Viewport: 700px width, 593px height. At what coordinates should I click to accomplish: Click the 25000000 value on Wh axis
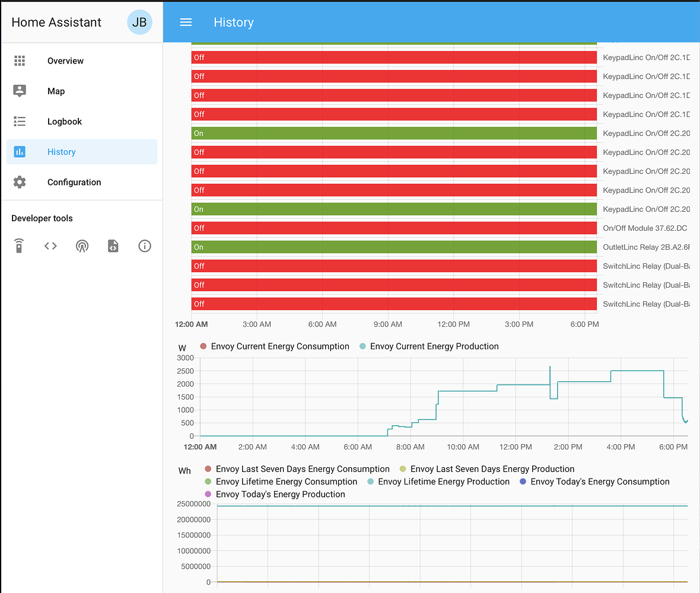pos(194,504)
